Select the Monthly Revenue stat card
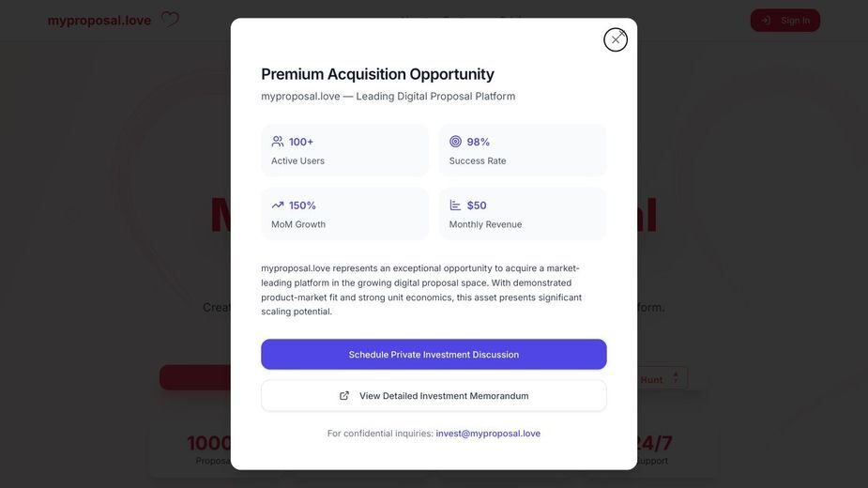This screenshot has width=868, height=488. point(523,214)
